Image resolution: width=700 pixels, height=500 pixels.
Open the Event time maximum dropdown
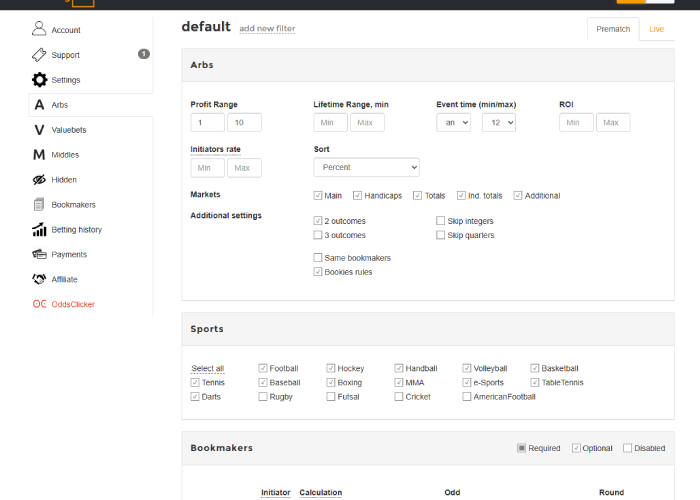(x=499, y=122)
